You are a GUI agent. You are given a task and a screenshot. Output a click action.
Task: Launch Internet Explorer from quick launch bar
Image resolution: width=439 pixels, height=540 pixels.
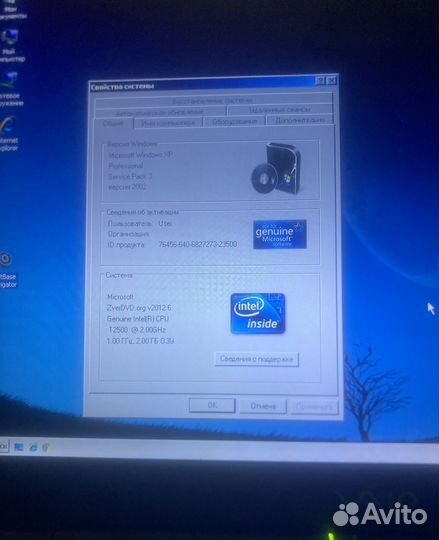tap(33, 447)
